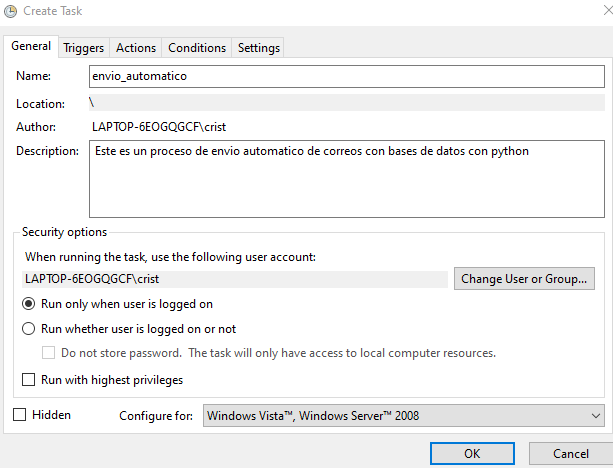This screenshot has height=468, width=613.
Task: Go to the Actions tab
Action: coord(136,47)
